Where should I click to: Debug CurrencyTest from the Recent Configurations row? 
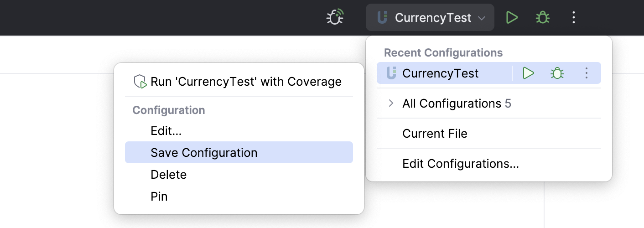point(557,73)
